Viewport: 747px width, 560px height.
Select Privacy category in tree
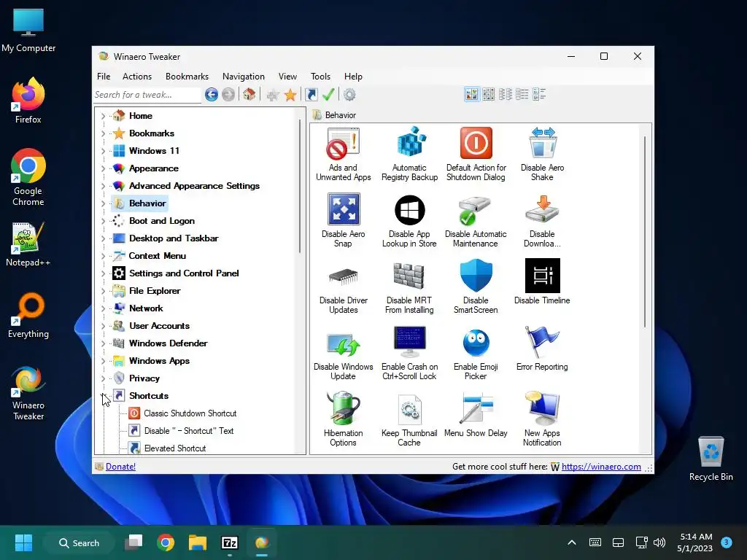pos(144,378)
